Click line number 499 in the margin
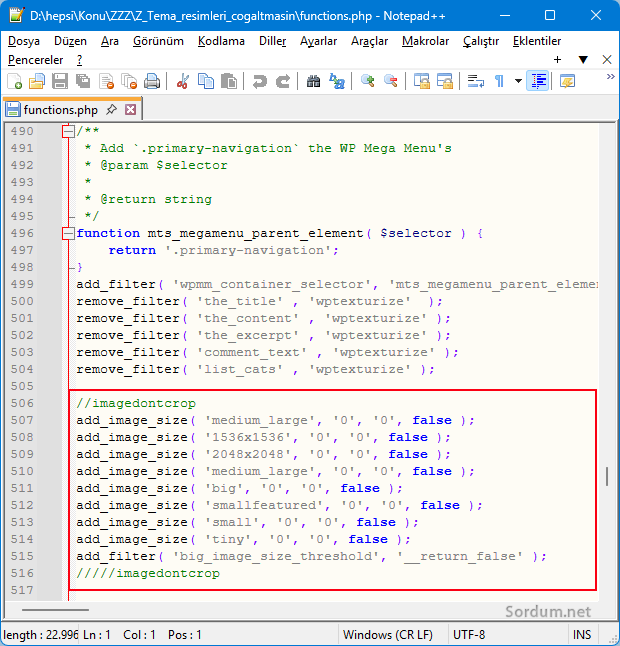This screenshot has width=620, height=646. [x=22, y=284]
